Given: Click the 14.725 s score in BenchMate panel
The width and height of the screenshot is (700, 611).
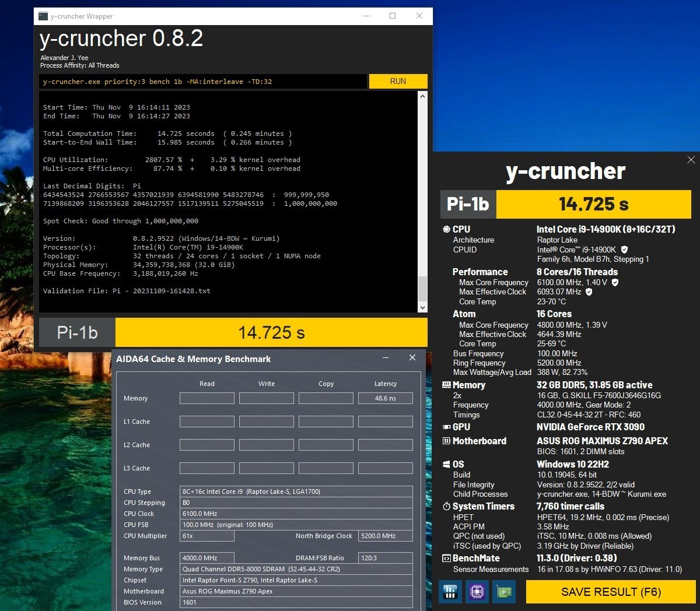Looking at the screenshot, I should point(594,204).
